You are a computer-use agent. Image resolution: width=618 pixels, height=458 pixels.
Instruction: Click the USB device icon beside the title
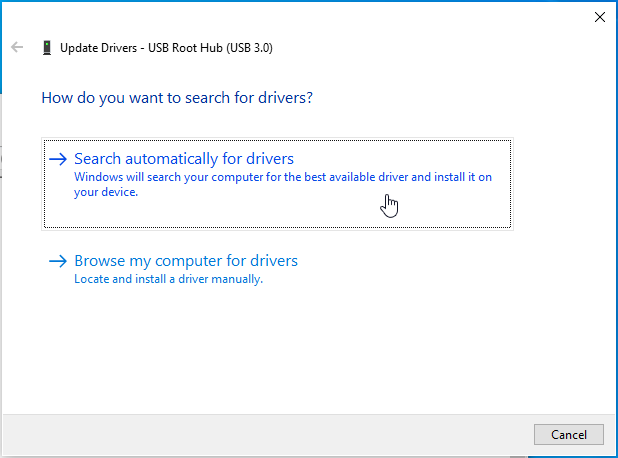tap(47, 47)
